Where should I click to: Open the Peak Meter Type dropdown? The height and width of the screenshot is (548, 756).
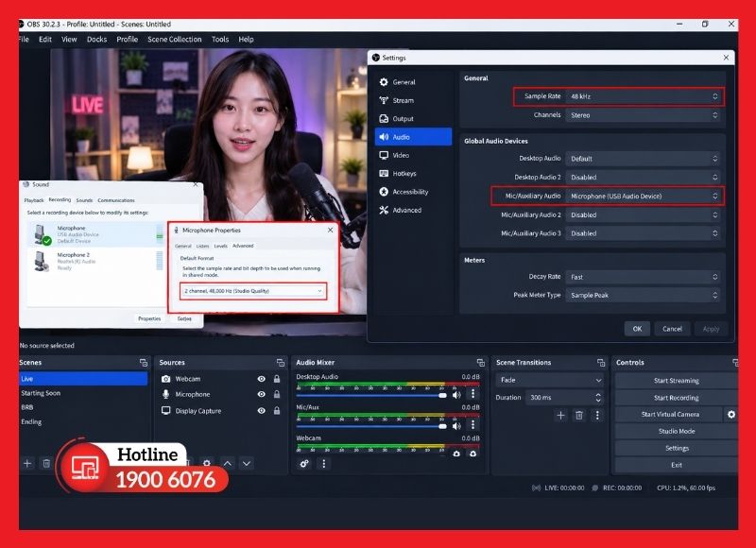(644, 295)
